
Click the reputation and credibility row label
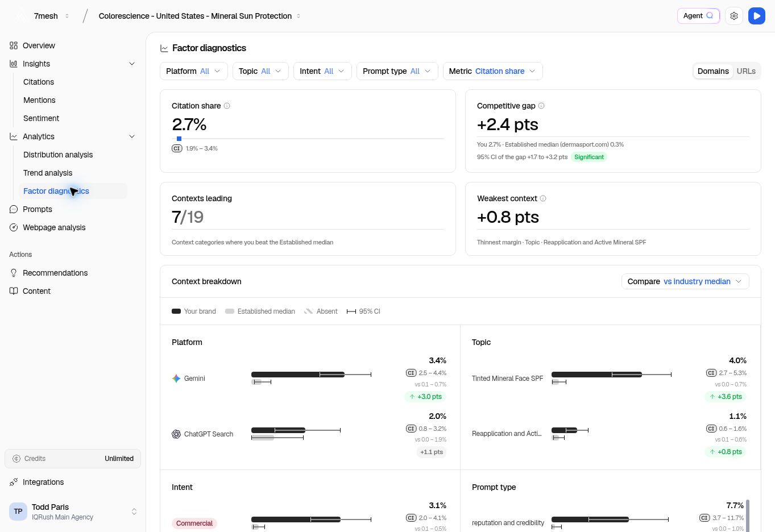pos(508,523)
